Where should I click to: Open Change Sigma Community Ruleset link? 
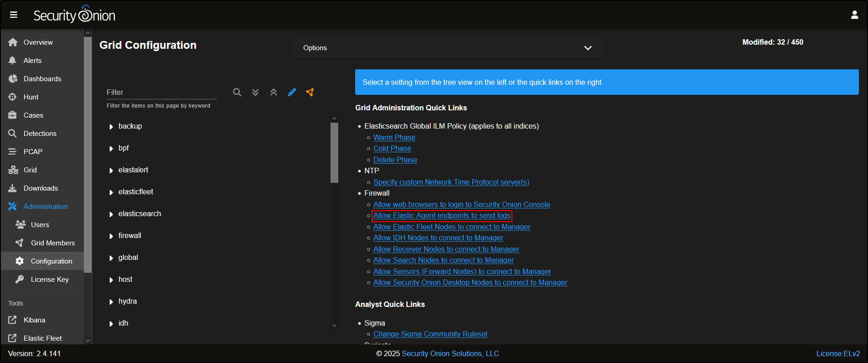click(x=430, y=334)
